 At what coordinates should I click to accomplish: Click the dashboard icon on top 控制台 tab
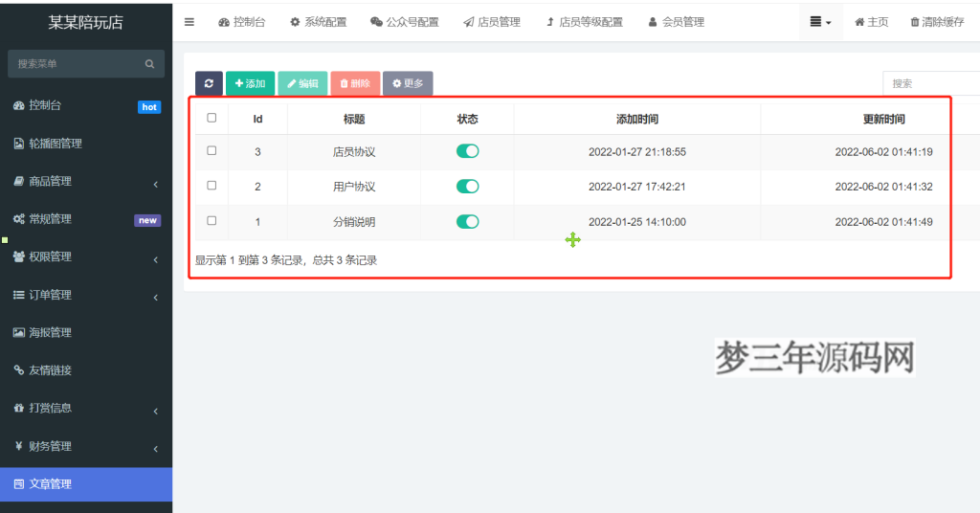pos(224,22)
